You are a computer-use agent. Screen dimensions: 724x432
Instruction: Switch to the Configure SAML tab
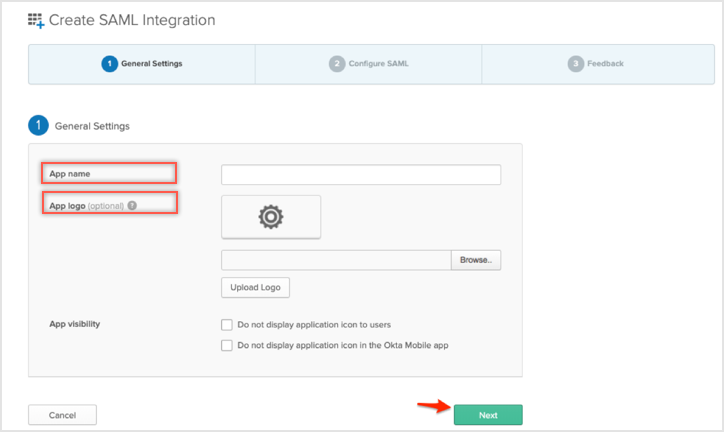368,64
